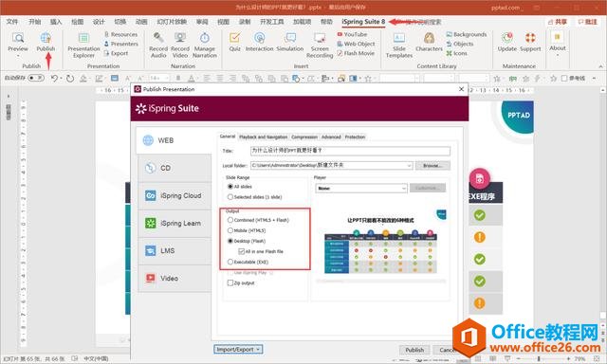Close the Publish Presentation dialog
The width and height of the screenshot is (607, 364).
coord(461,89)
